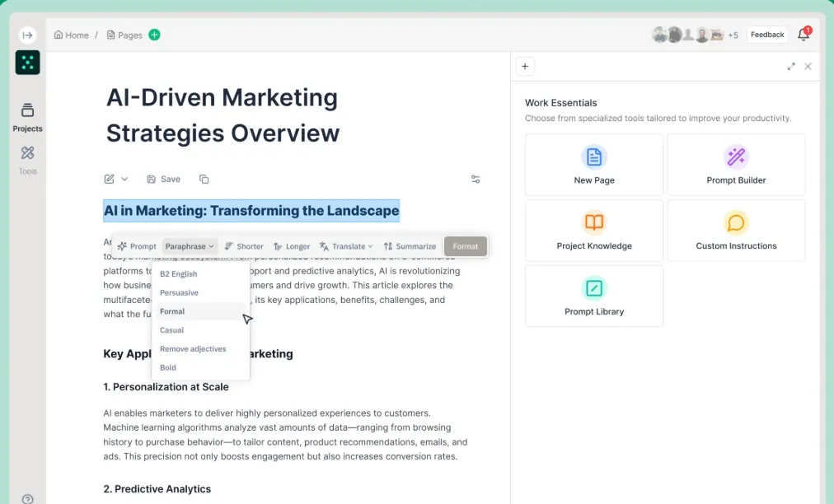Summarize the selected text
Screen dimensions: 834x504
pyautogui.click(x=410, y=246)
